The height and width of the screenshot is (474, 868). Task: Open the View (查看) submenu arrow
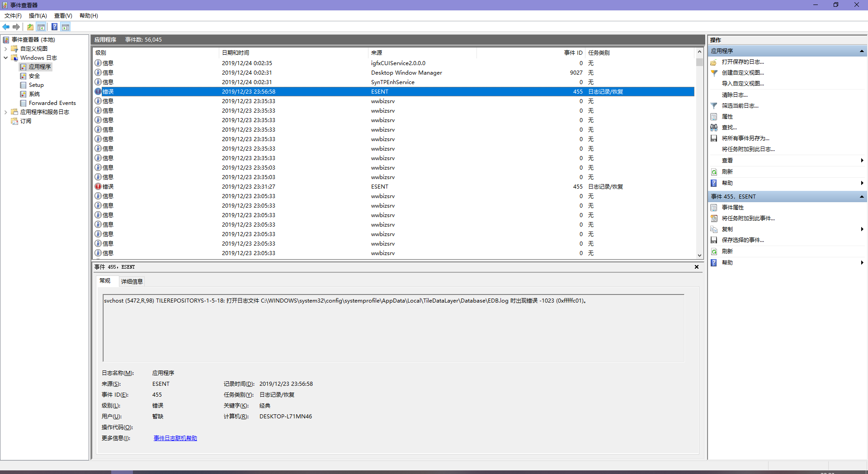[862, 161]
